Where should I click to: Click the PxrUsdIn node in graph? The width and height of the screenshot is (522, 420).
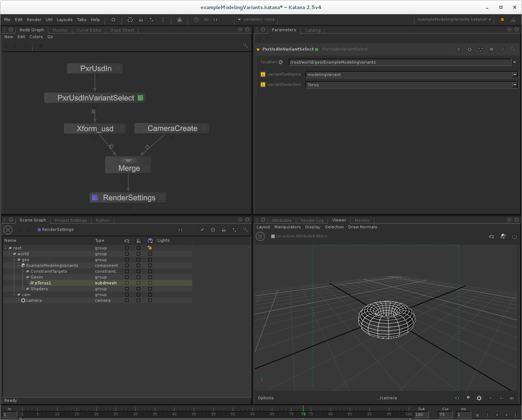pyautogui.click(x=95, y=68)
